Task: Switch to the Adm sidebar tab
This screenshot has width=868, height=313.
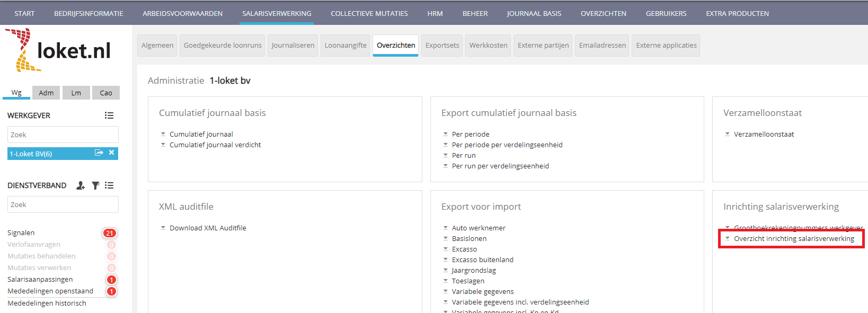Action: pos(46,93)
